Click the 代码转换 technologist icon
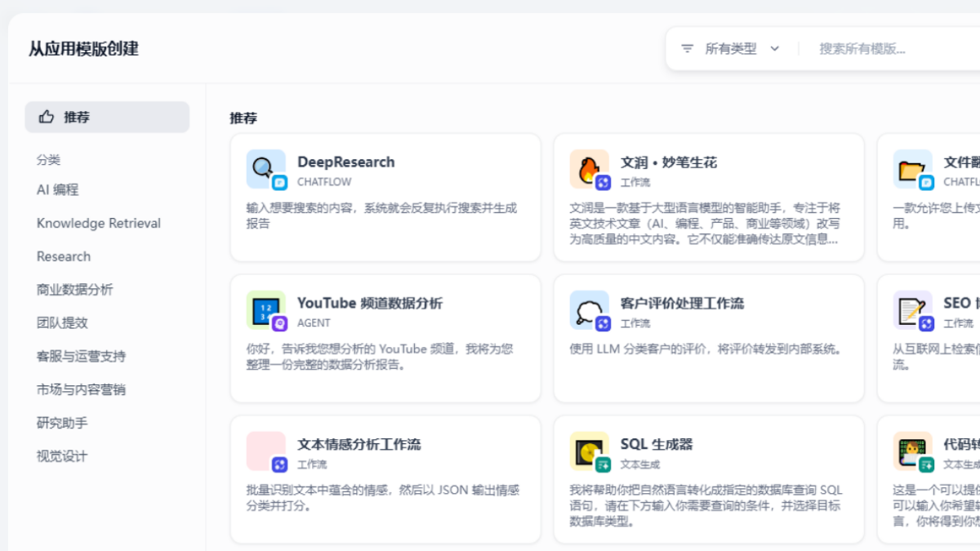The height and width of the screenshot is (551, 980). 912,451
